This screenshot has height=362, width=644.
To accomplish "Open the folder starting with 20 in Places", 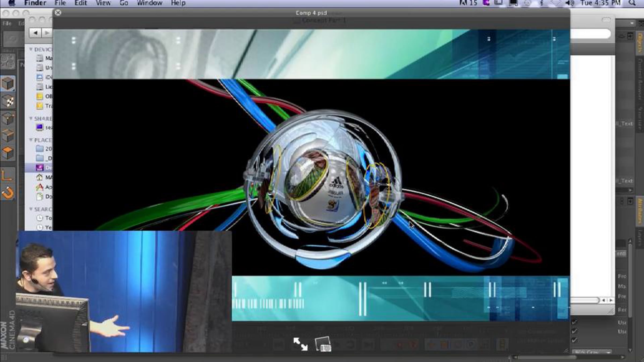I will [x=44, y=149].
